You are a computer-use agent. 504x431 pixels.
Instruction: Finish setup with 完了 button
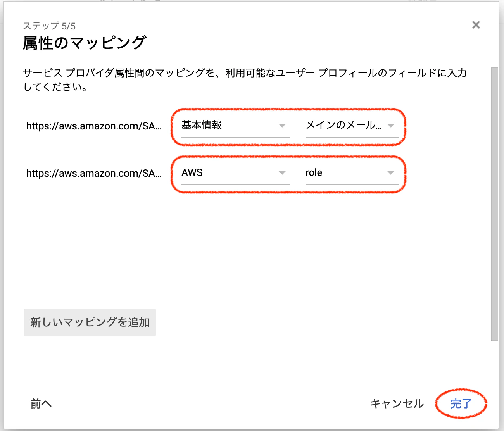461,404
